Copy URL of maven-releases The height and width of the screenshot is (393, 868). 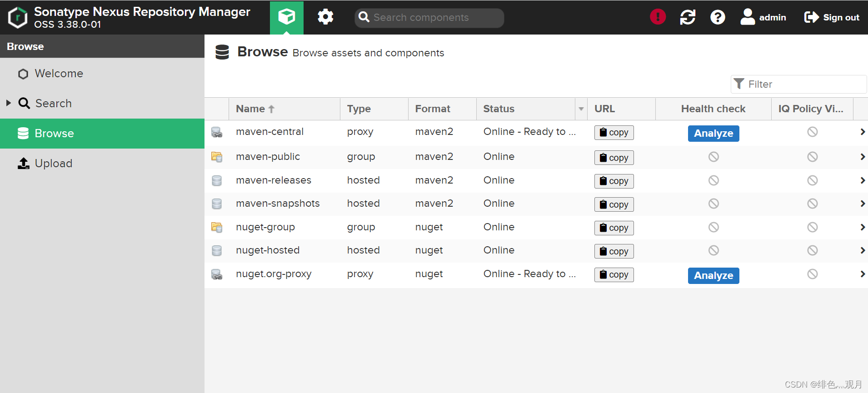[614, 181]
